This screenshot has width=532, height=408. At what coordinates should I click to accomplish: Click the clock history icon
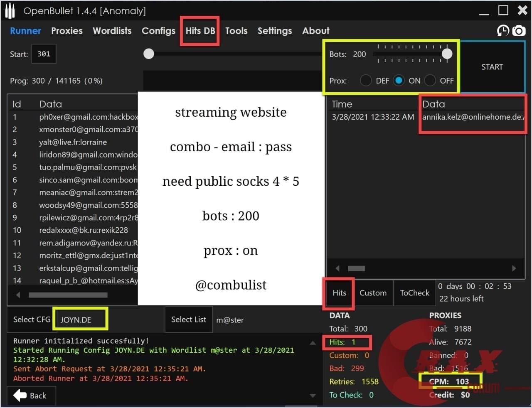503,31
